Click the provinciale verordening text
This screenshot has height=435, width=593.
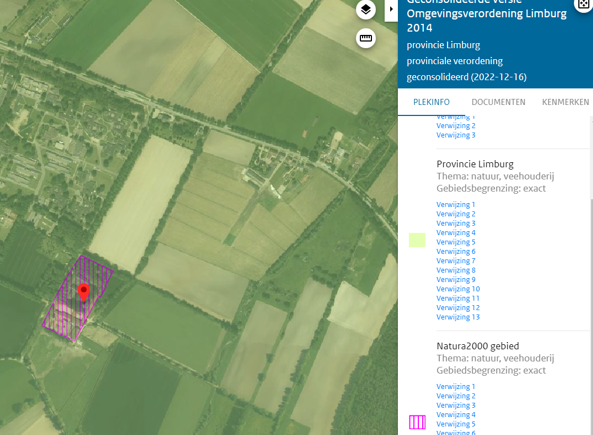(455, 61)
